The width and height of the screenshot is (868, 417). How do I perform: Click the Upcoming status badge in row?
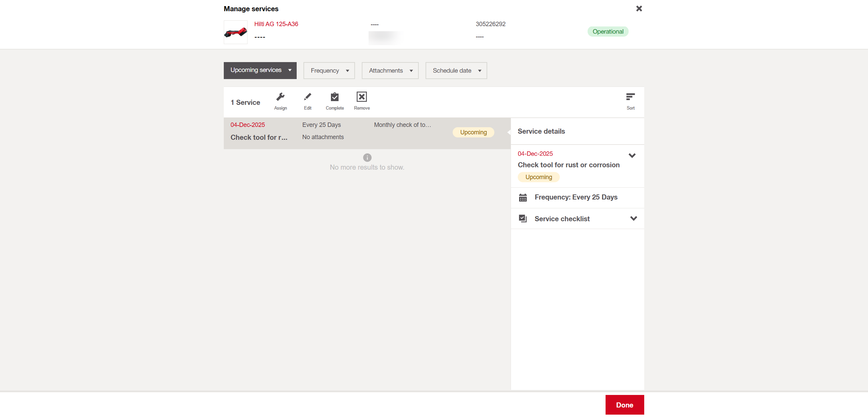pos(473,132)
